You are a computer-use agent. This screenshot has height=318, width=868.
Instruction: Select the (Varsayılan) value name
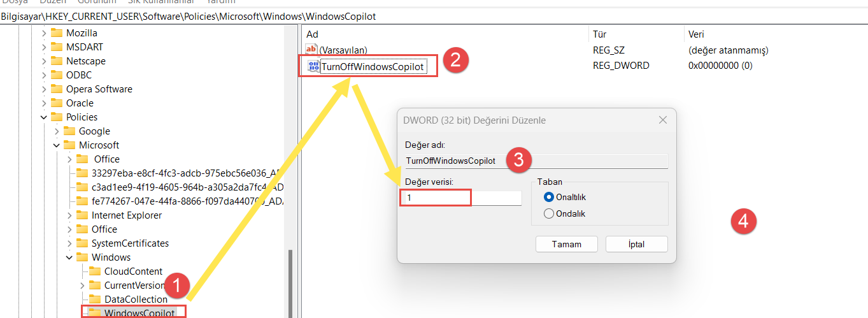[343, 50]
